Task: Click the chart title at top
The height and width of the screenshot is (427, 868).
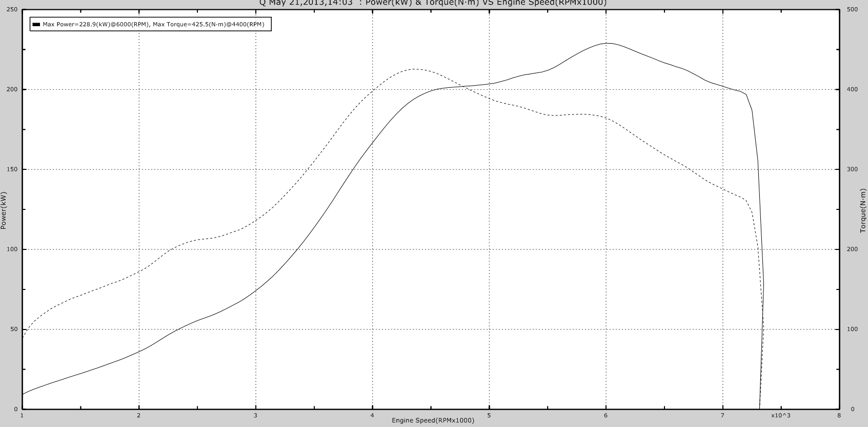Action: pyautogui.click(x=433, y=3)
